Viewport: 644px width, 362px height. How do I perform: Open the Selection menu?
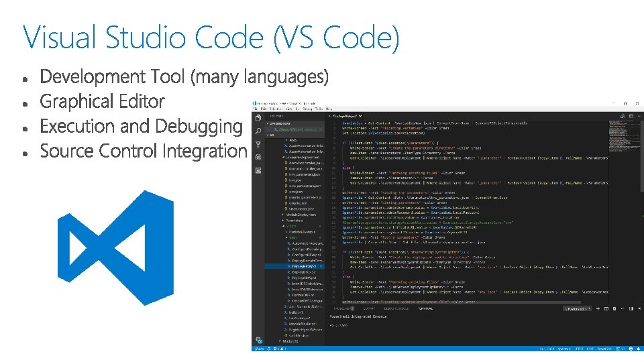[x=276, y=109]
